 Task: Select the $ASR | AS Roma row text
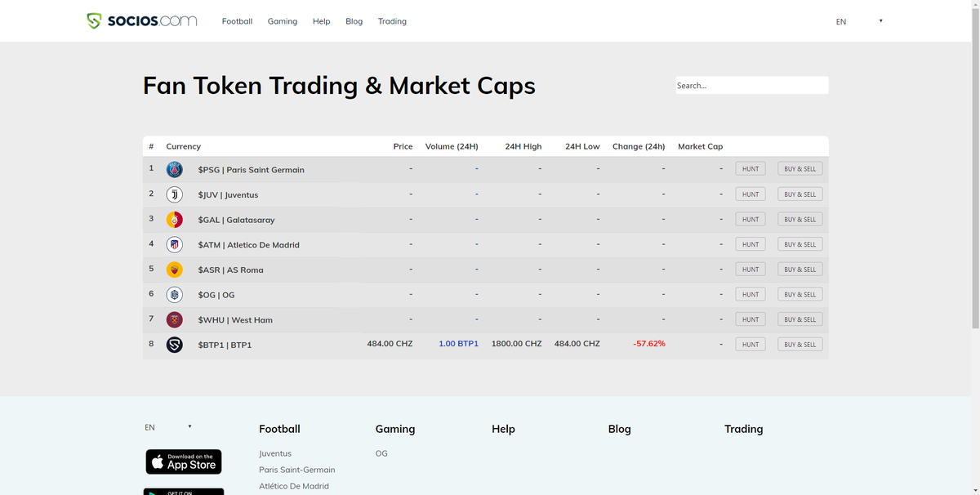pos(230,270)
